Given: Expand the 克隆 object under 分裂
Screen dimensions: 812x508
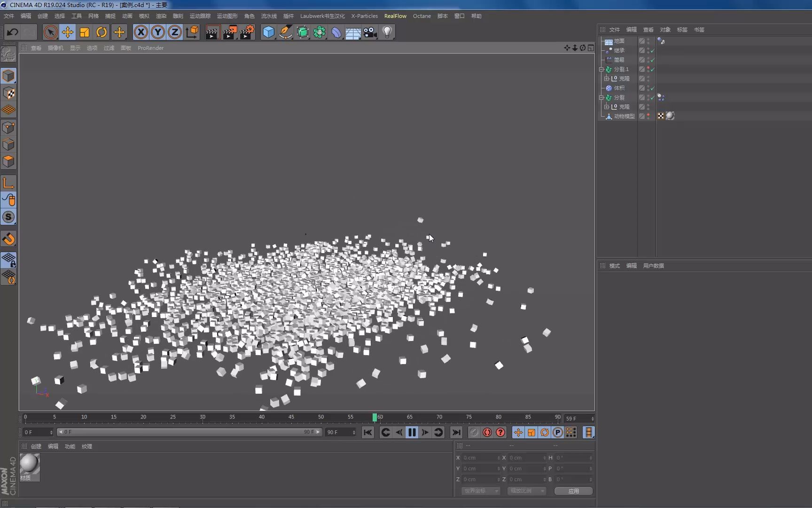Looking at the screenshot, I should [607, 107].
